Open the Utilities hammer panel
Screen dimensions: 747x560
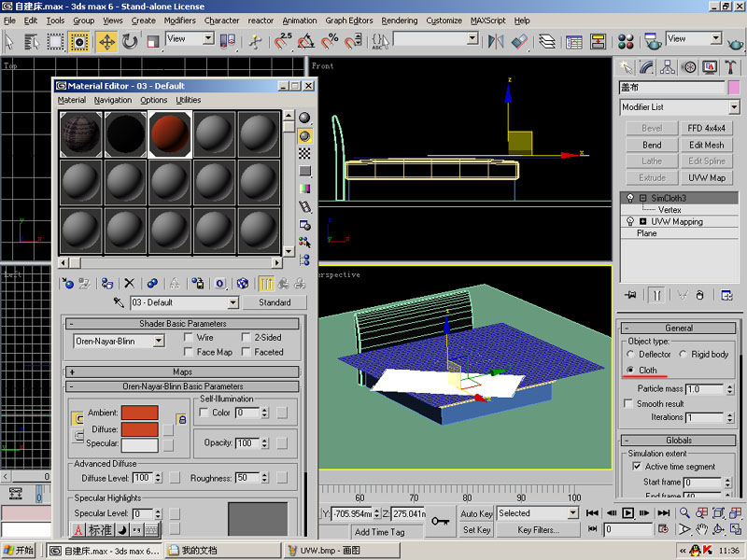730,67
